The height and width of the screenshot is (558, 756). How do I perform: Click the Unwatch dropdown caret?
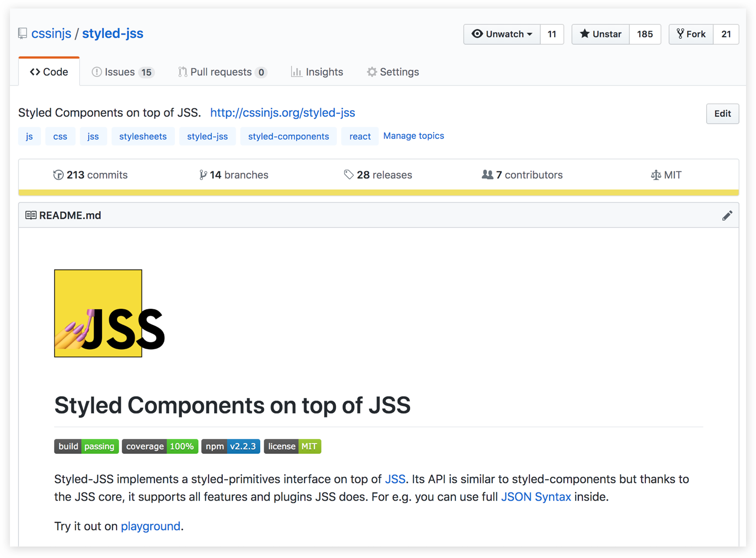[530, 34]
